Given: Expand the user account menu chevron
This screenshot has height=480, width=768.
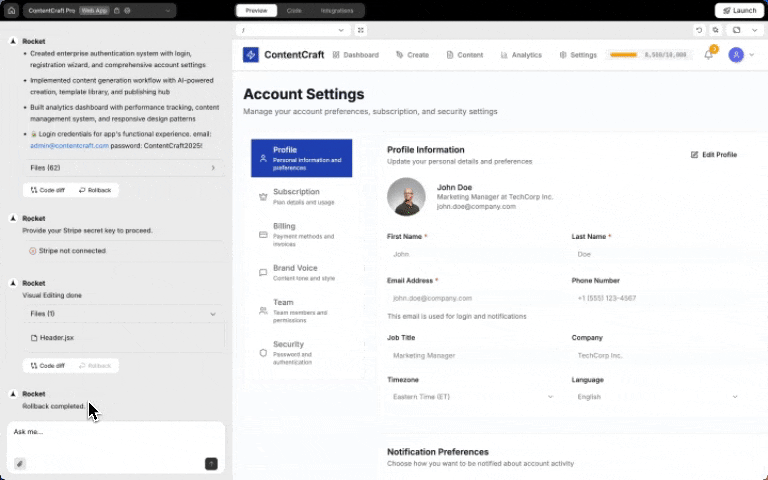Looking at the screenshot, I should coord(752,55).
